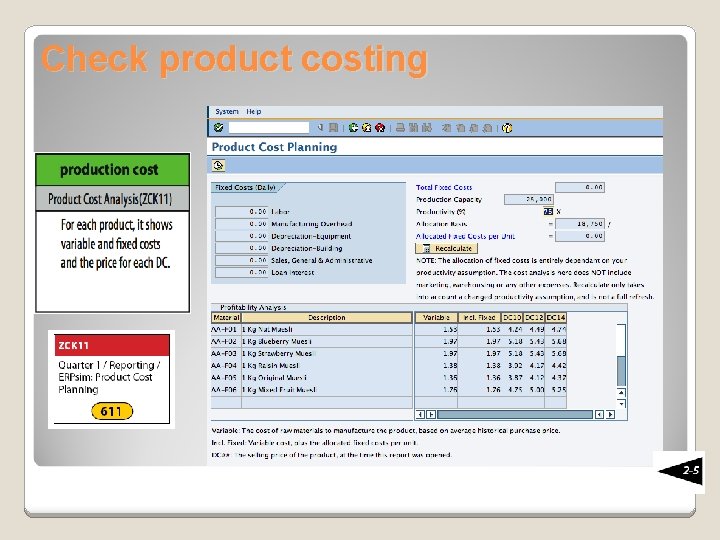Viewport: 720px width, 540px height.
Task: Select row AA-F03 1 Kg Strawberry Muesli
Action: pyautogui.click(x=388, y=354)
